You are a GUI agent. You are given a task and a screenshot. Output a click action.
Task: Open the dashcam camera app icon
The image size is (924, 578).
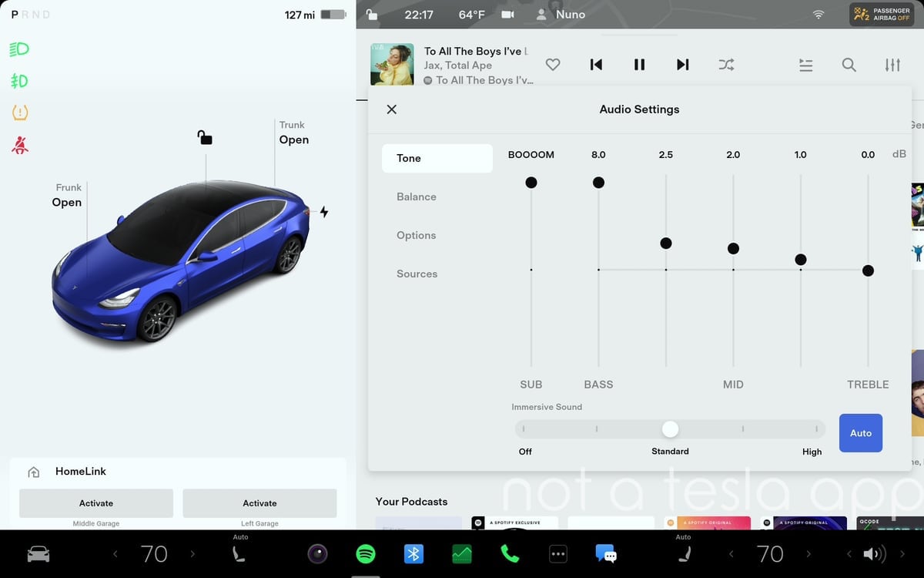[x=317, y=553]
